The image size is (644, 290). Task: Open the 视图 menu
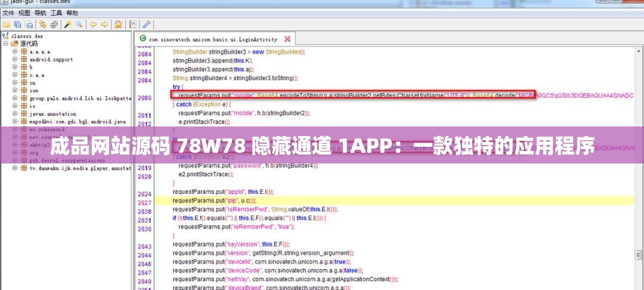click(24, 13)
